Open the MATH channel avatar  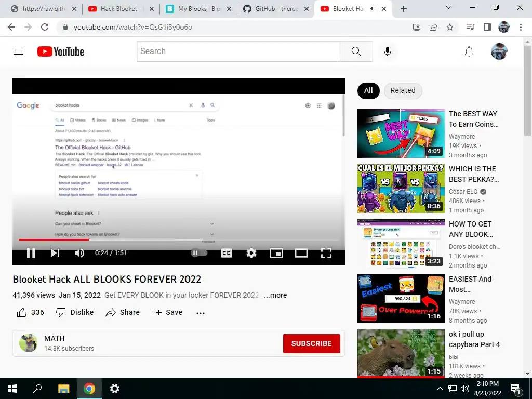pyautogui.click(x=28, y=343)
